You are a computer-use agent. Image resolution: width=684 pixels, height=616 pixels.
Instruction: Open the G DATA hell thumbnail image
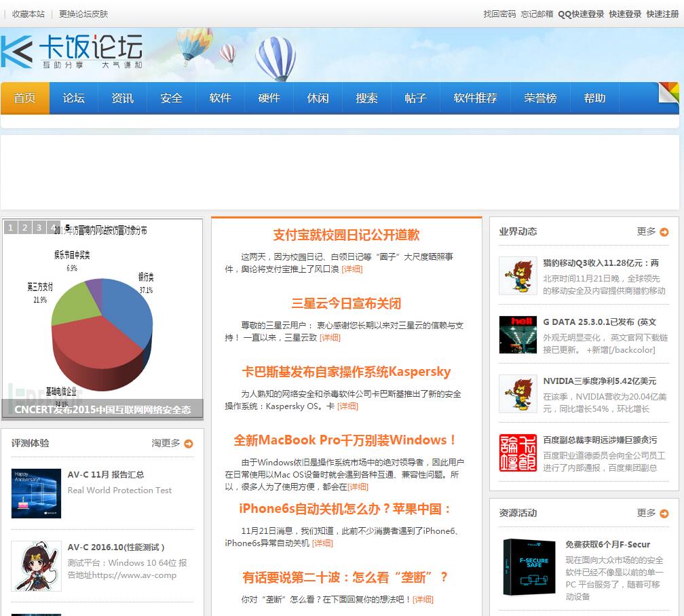(518, 334)
